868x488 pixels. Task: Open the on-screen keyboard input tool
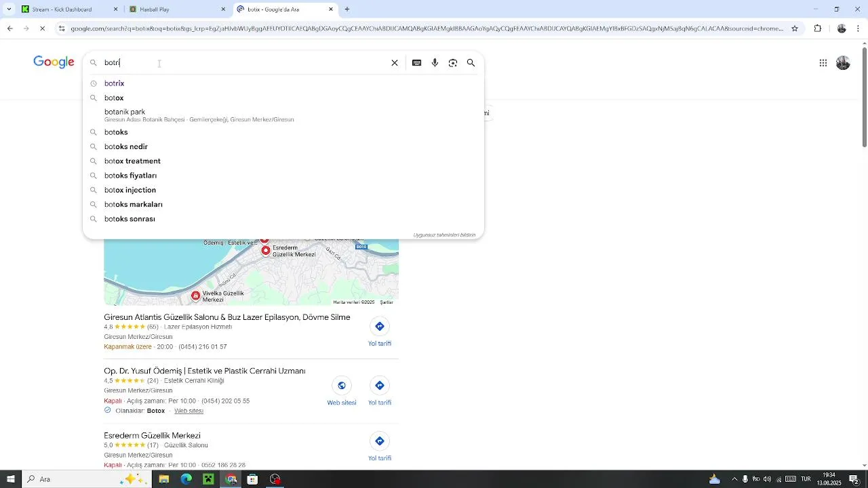point(417,63)
